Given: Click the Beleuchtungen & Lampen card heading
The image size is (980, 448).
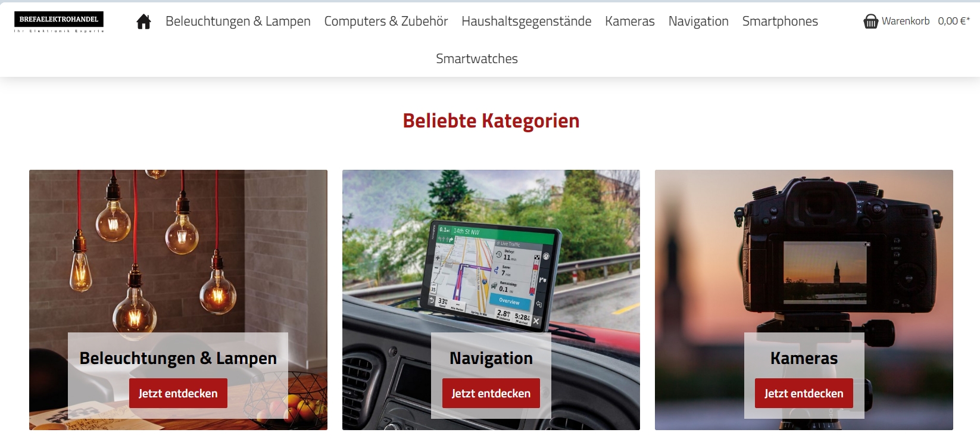Looking at the screenshot, I should [x=178, y=358].
